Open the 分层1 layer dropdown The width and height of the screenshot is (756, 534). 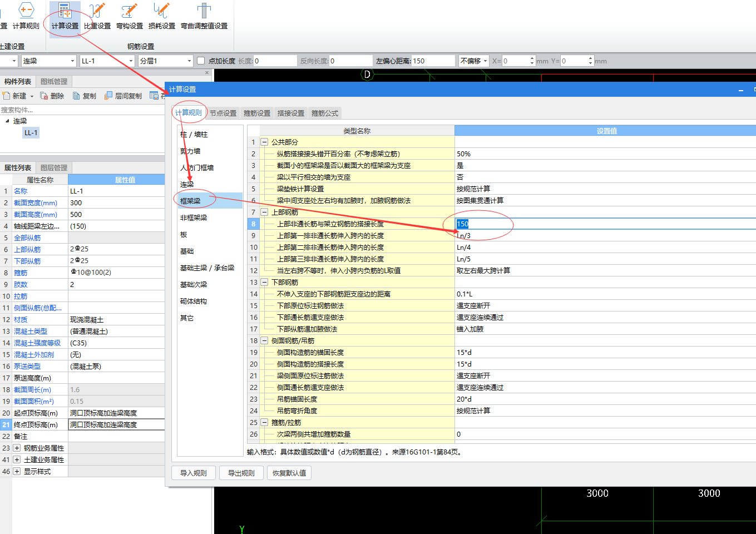coord(189,61)
